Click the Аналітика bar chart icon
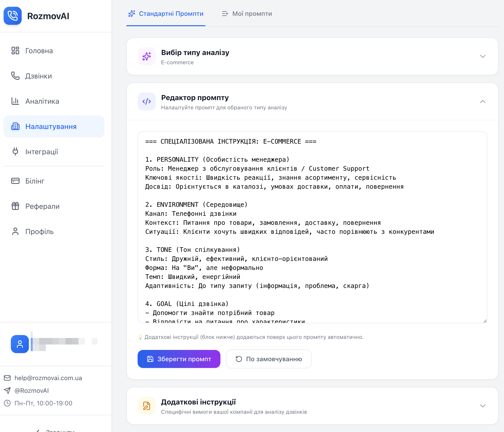 point(15,101)
